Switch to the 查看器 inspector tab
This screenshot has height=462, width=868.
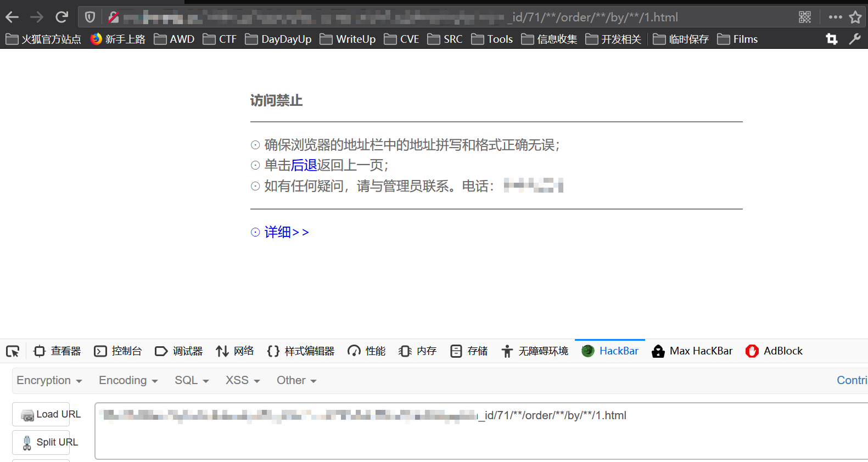tap(57, 351)
